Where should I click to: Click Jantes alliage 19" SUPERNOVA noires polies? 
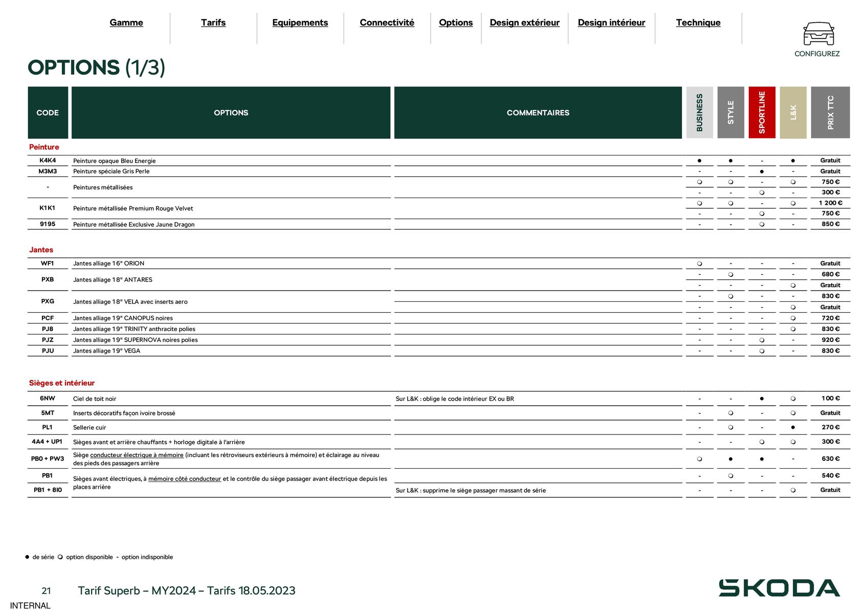tap(136, 340)
